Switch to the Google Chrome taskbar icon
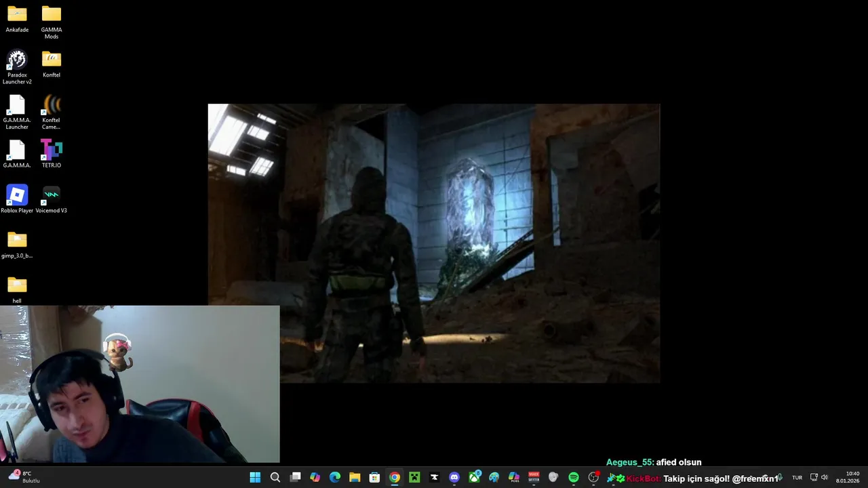 click(395, 477)
